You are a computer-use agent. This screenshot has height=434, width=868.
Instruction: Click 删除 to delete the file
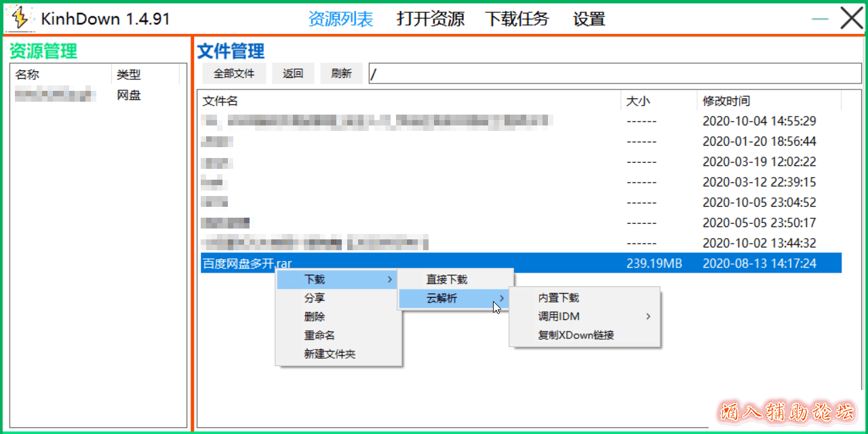click(x=315, y=317)
